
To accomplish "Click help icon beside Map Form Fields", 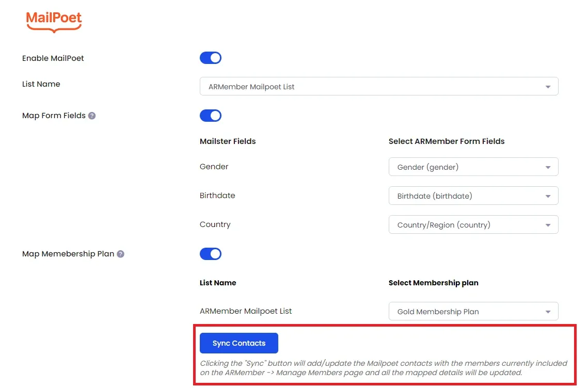I will [92, 116].
